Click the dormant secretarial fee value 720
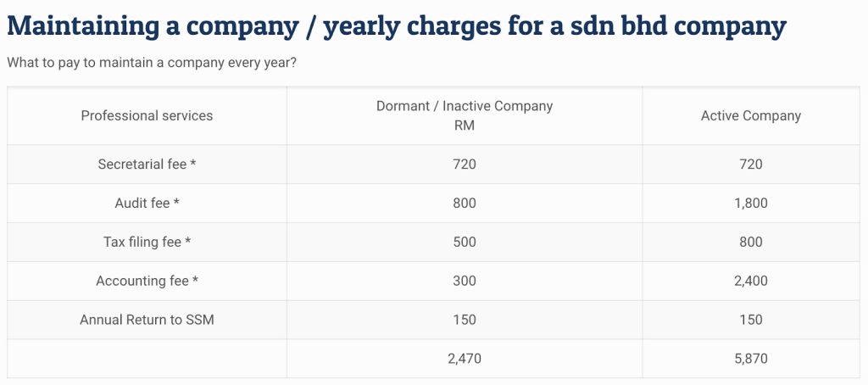Image resolution: width=868 pixels, height=385 pixels. tap(465, 165)
